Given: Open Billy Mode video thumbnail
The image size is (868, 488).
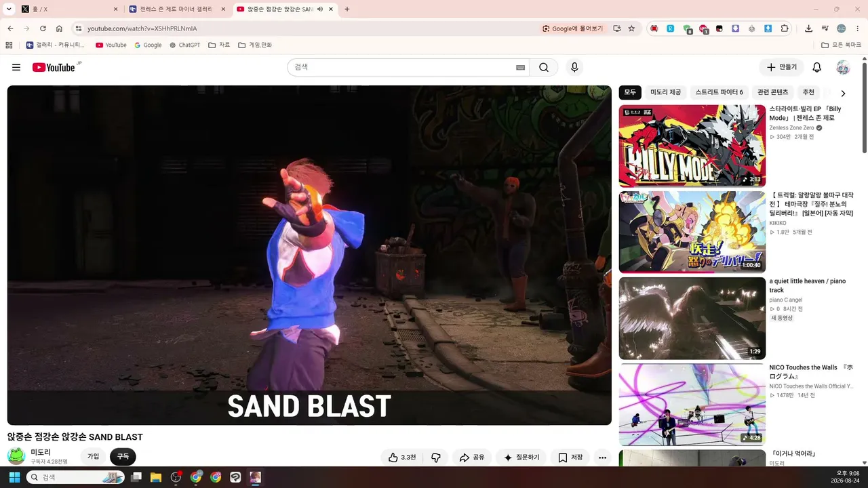Looking at the screenshot, I should point(692,146).
